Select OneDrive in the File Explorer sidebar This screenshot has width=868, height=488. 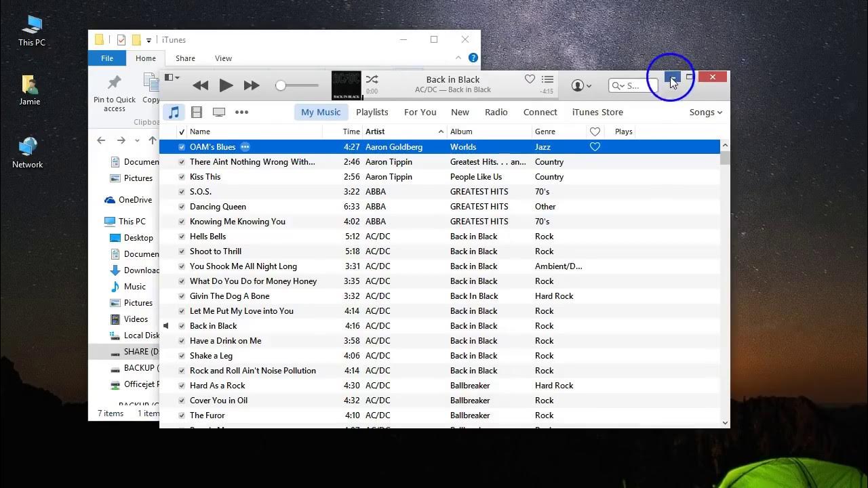coord(129,200)
